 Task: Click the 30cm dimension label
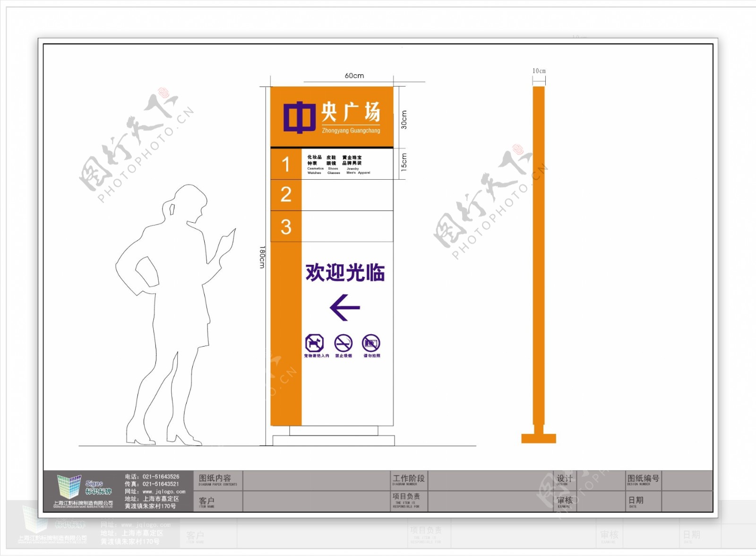[404, 120]
